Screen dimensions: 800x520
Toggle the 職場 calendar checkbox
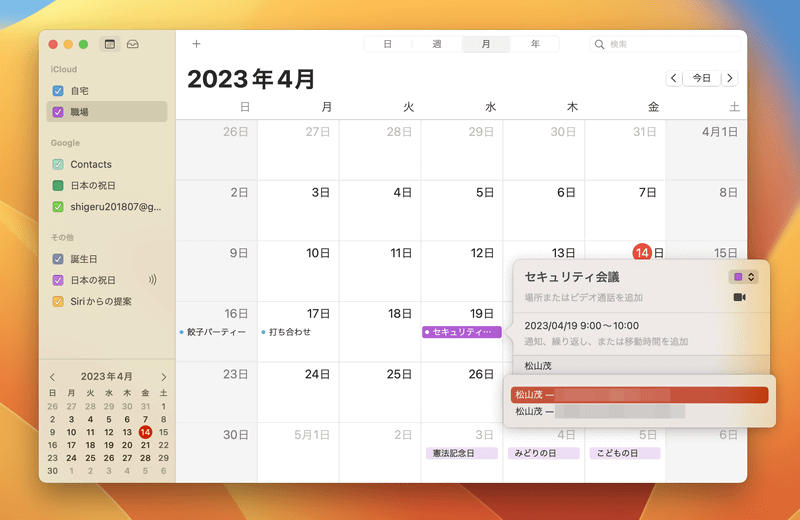(58, 112)
